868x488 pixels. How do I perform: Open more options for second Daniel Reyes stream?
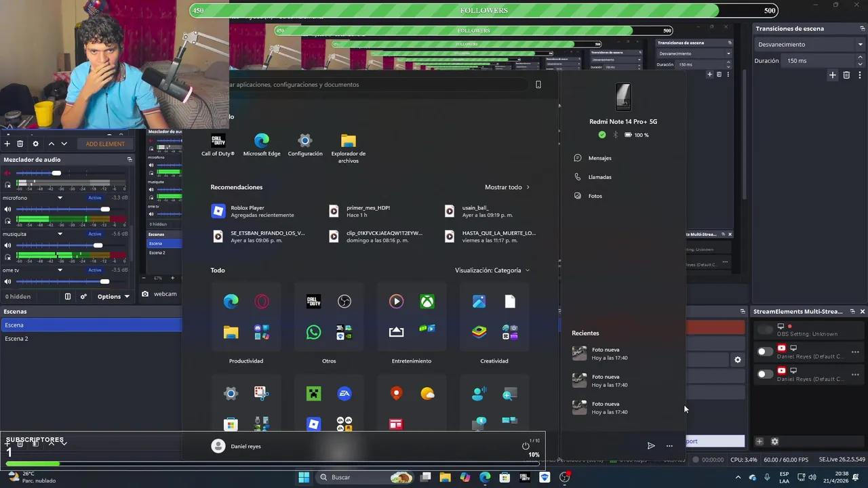pos(855,374)
